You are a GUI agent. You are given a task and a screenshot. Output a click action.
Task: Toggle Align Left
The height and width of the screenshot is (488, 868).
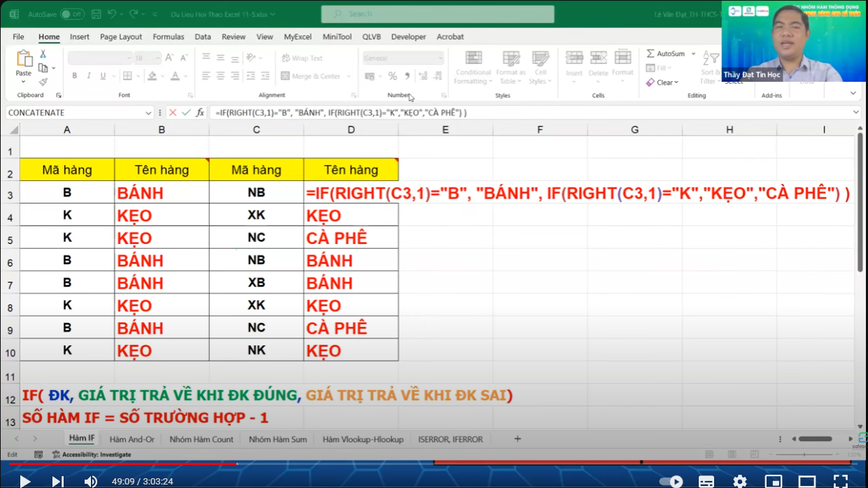coord(206,76)
